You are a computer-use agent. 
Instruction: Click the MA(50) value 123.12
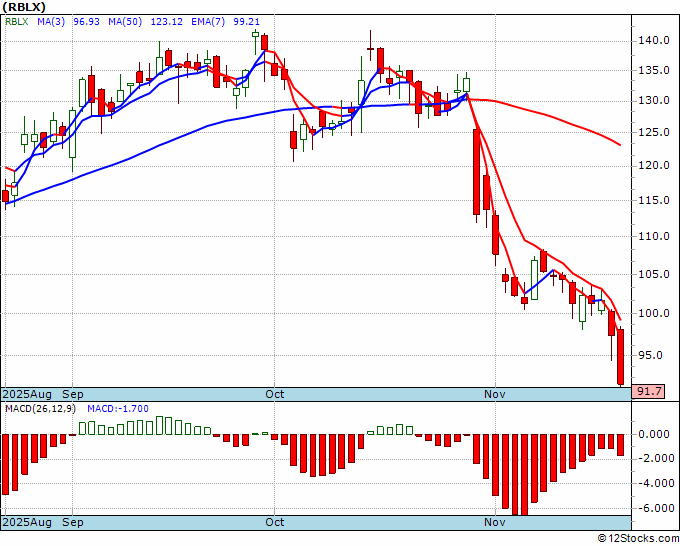[x=167, y=22]
